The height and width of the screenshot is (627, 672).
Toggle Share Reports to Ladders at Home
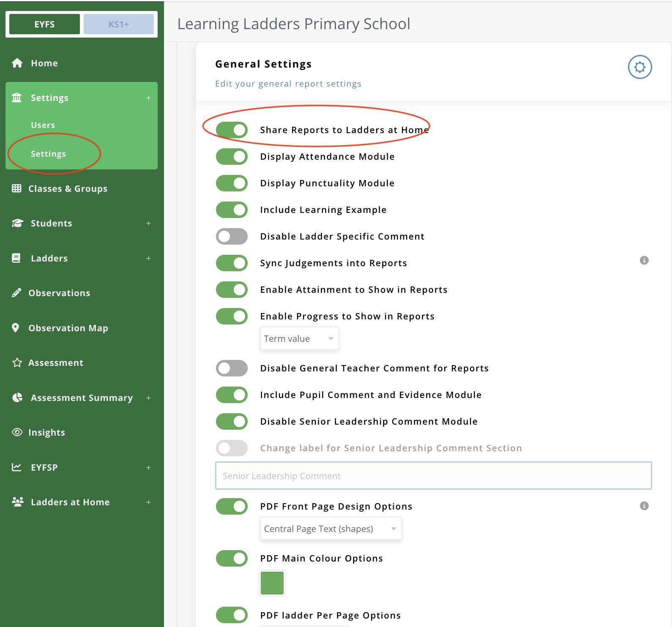232,130
